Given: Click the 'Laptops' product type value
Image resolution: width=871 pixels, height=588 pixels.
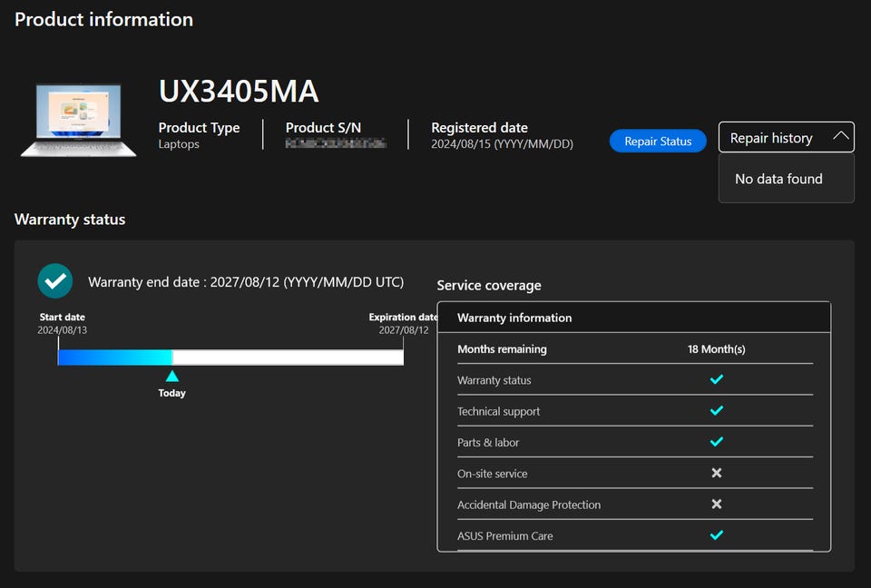Looking at the screenshot, I should coord(179,144).
